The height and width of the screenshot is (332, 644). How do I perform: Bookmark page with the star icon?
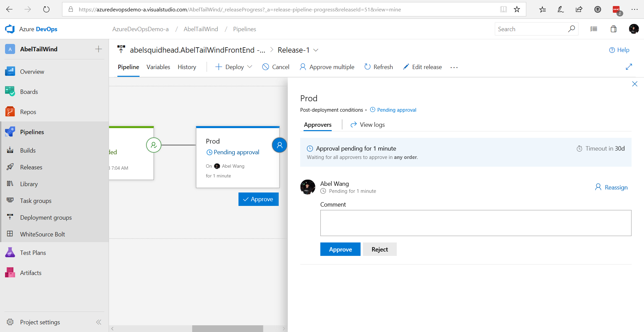pos(517,9)
